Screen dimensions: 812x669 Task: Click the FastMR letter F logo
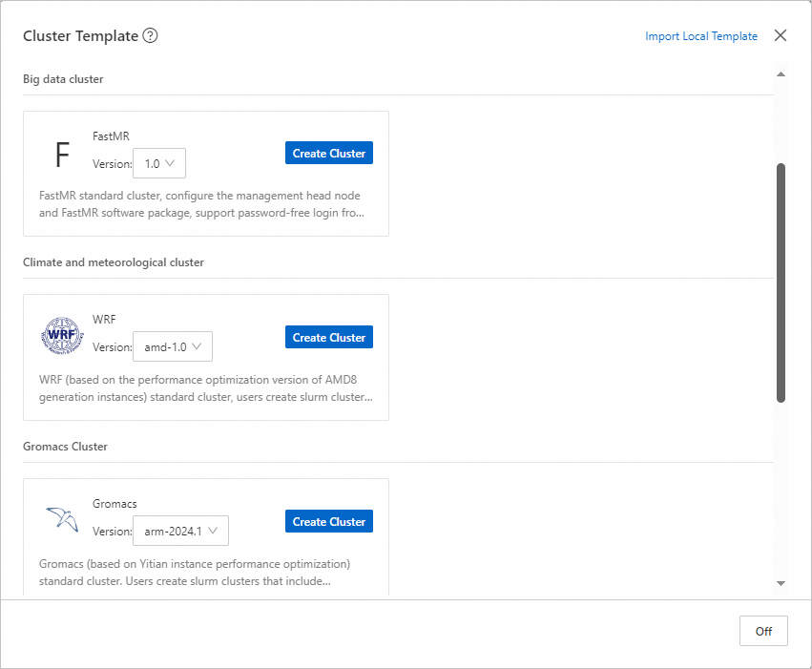click(62, 155)
